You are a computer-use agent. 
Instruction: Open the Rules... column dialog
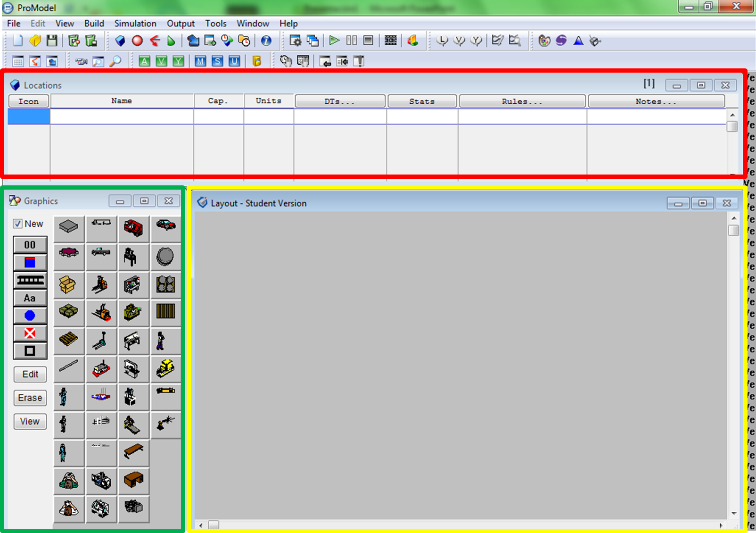[522, 101]
